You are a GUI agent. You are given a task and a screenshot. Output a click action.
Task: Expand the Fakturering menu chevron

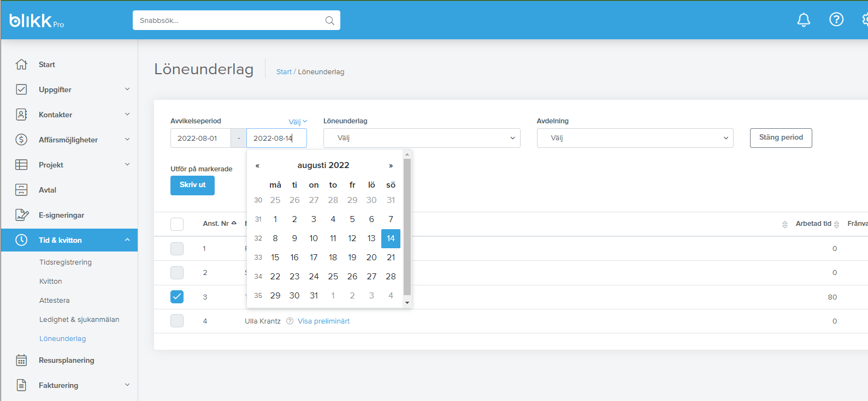(127, 385)
